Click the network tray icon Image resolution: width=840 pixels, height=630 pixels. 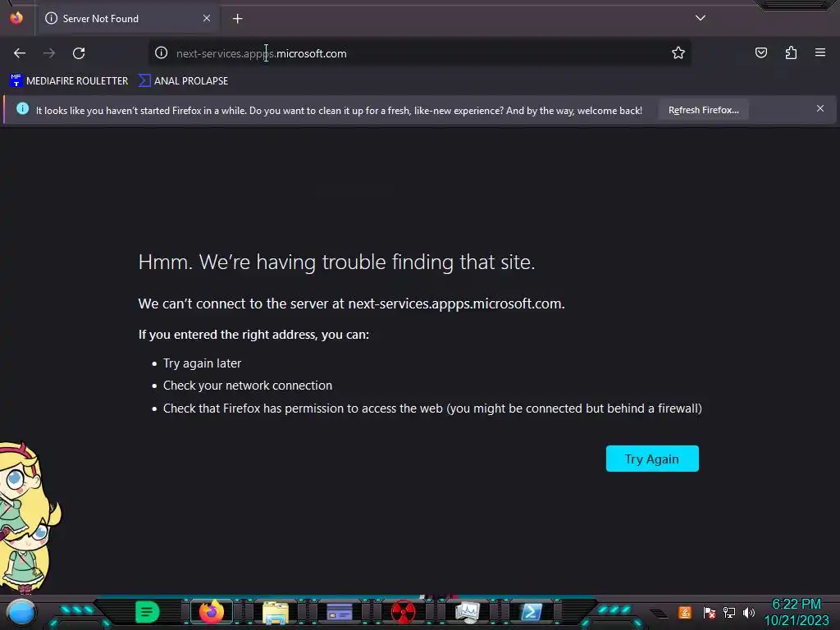(x=729, y=612)
